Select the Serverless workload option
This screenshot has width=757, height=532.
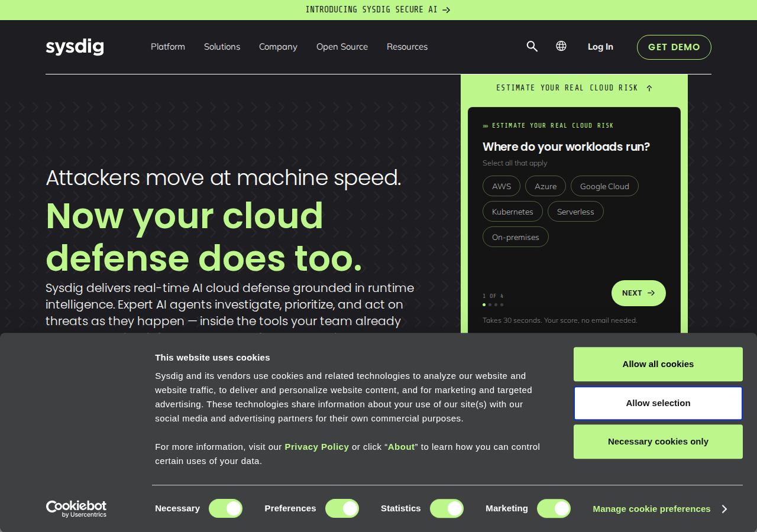(575, 212)
